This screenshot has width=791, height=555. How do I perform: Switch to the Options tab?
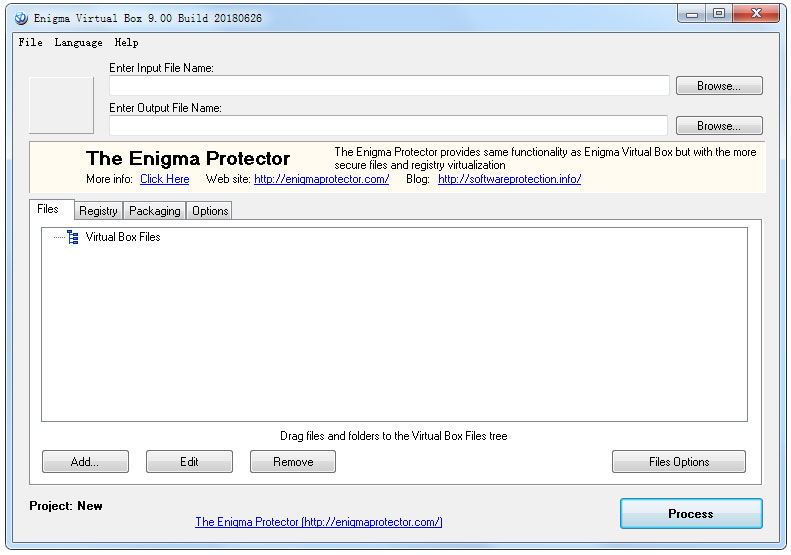point(210,211)
